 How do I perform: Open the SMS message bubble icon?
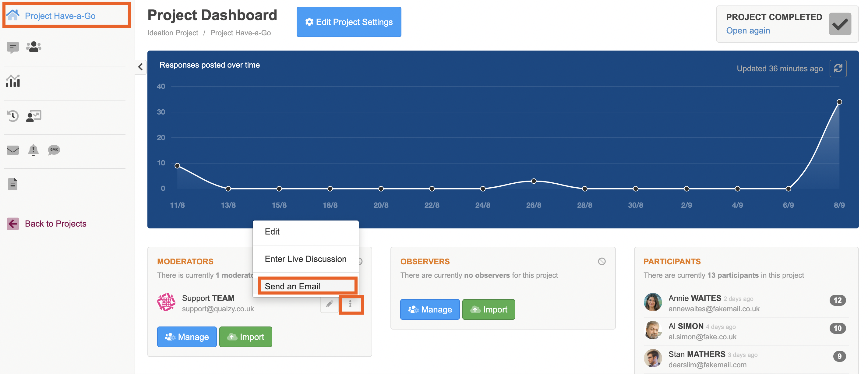[x=54, y=150]
